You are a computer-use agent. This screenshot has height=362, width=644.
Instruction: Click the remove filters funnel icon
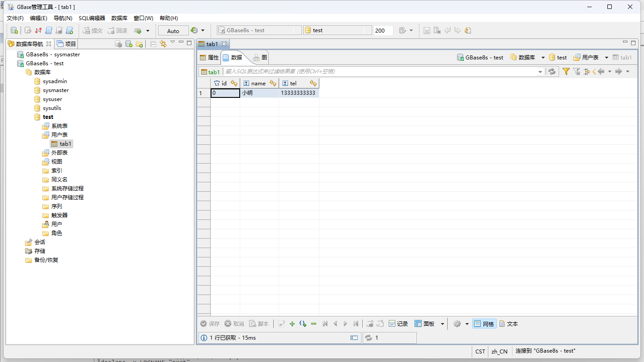click(576, 72)
